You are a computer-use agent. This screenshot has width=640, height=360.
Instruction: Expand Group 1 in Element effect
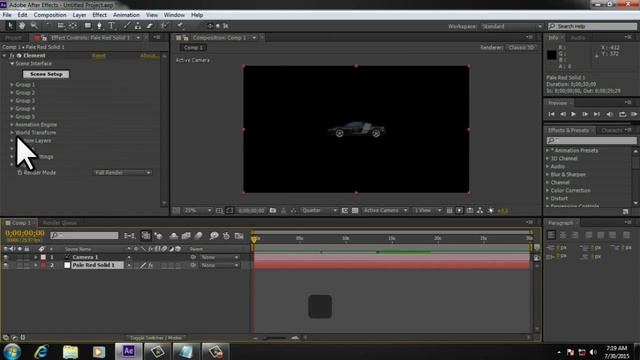tap(12, 84)
